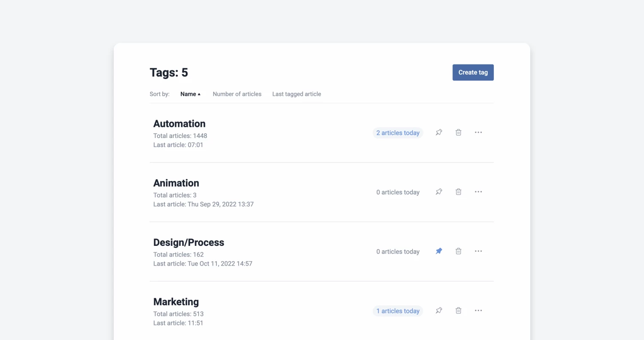This screenshot has height=340, width=644.
Task: Unpin the Design/Process tag
Action: [x=439, y=251]
